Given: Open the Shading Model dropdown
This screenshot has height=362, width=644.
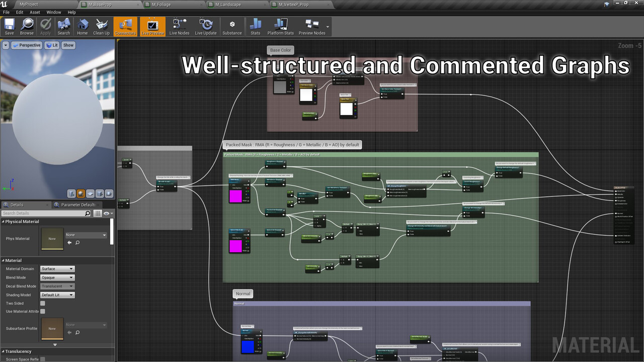Looking at the screenshot, I should pyautogui.click(x=57, y=295).
